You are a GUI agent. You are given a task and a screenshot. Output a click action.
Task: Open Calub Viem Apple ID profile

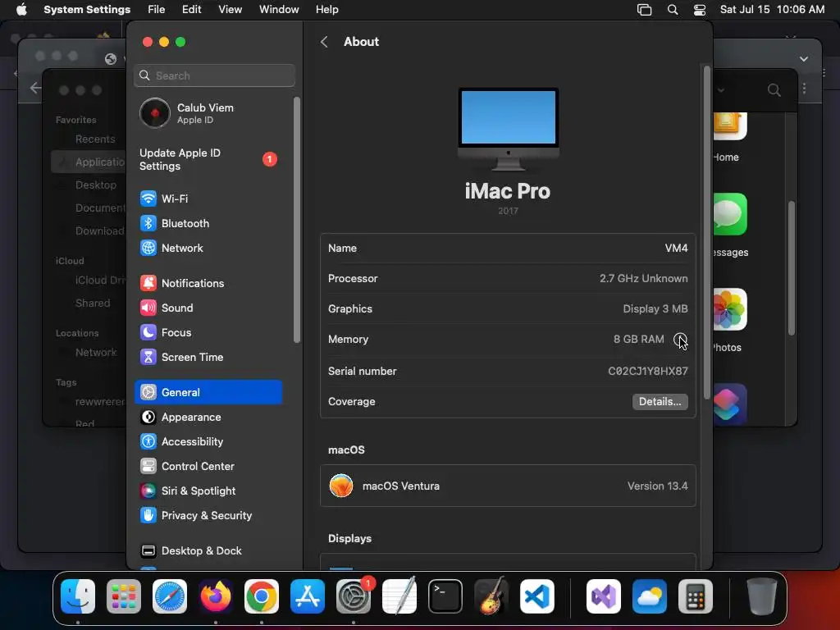pos(208,113)
